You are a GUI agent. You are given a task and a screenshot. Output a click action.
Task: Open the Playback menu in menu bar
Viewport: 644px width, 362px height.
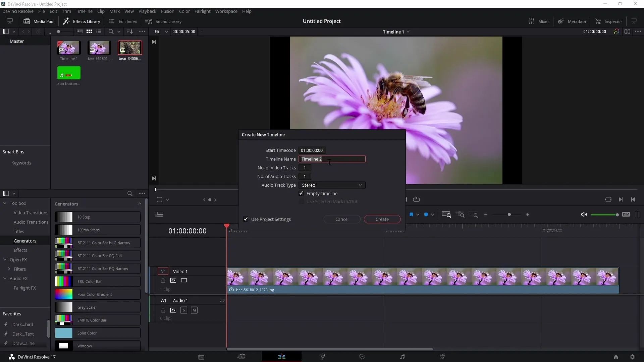tap(148, 11)
